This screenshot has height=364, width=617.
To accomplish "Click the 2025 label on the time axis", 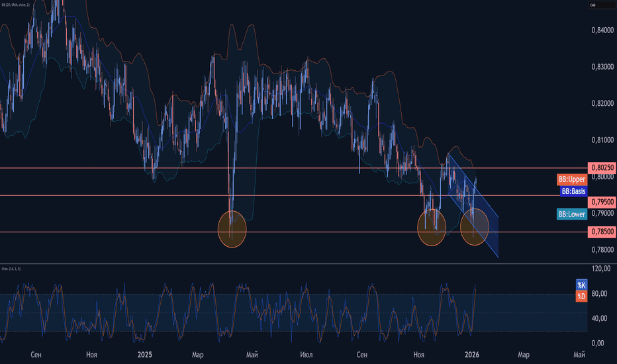I will coord(145,355).
